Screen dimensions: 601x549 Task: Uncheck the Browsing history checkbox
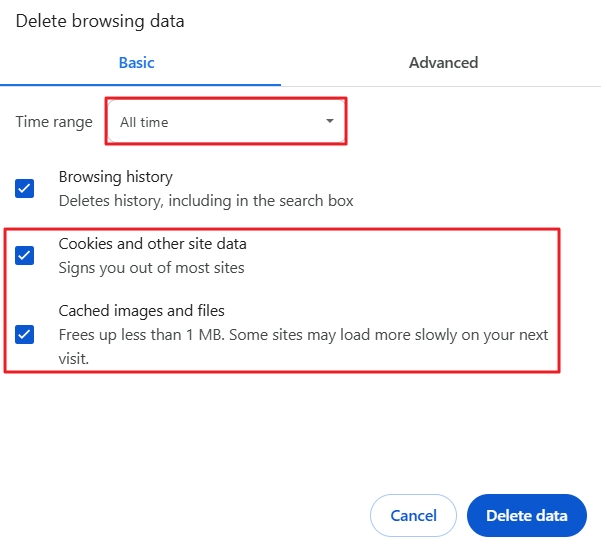(x=25, y=188)
